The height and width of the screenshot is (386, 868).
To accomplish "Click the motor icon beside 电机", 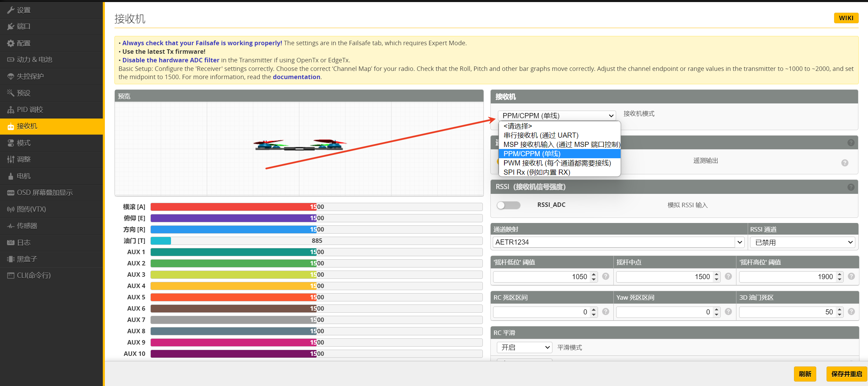I will [x=11, y=176].
